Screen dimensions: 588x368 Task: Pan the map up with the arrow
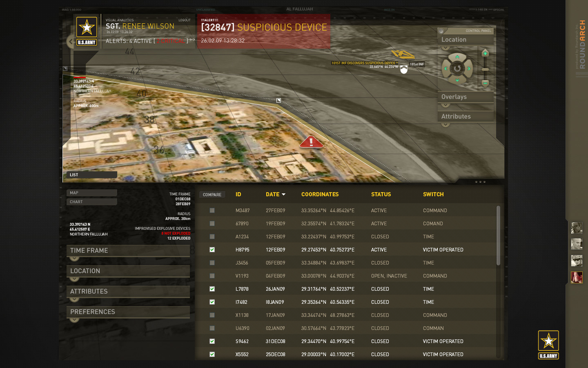pos(457,57)
